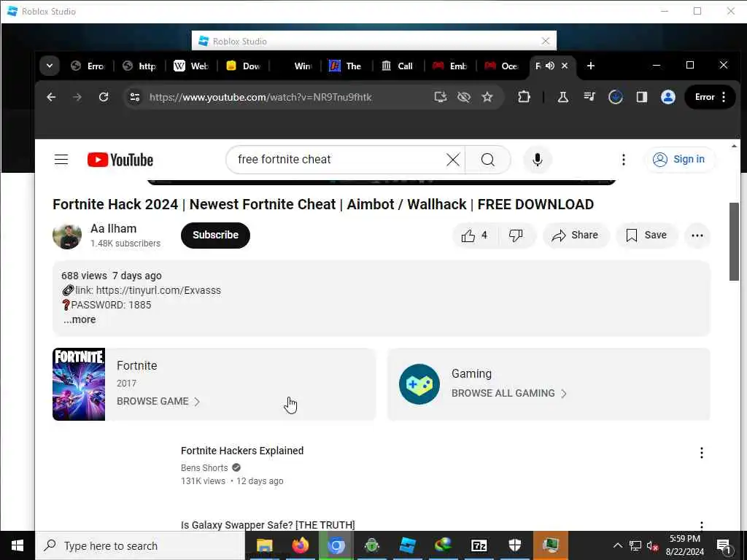747x560 pixels.
Task: Bookmark this page with the star icon
Action: [487, 97]
